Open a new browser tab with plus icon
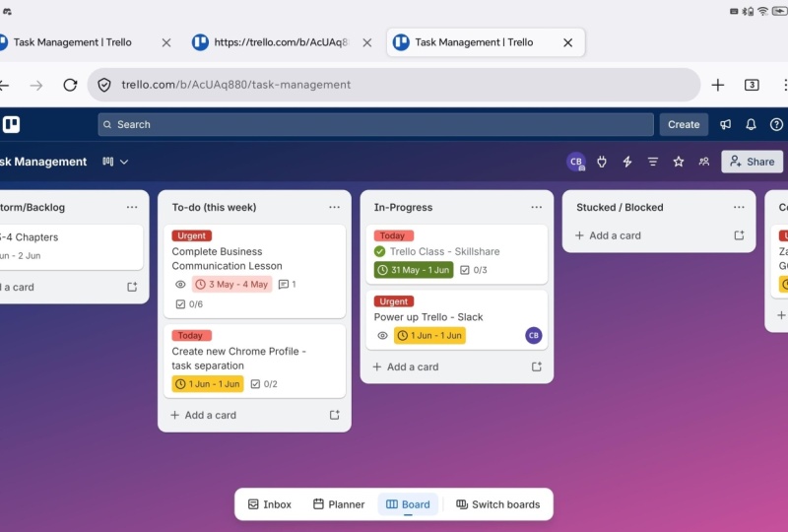788x532 pixels. [718, 85]
